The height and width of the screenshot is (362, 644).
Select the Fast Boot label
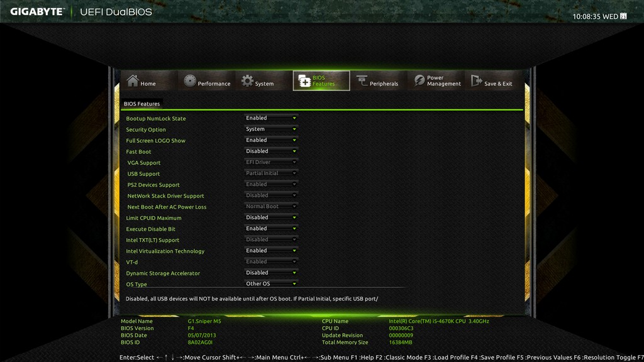tap(138, 151)
